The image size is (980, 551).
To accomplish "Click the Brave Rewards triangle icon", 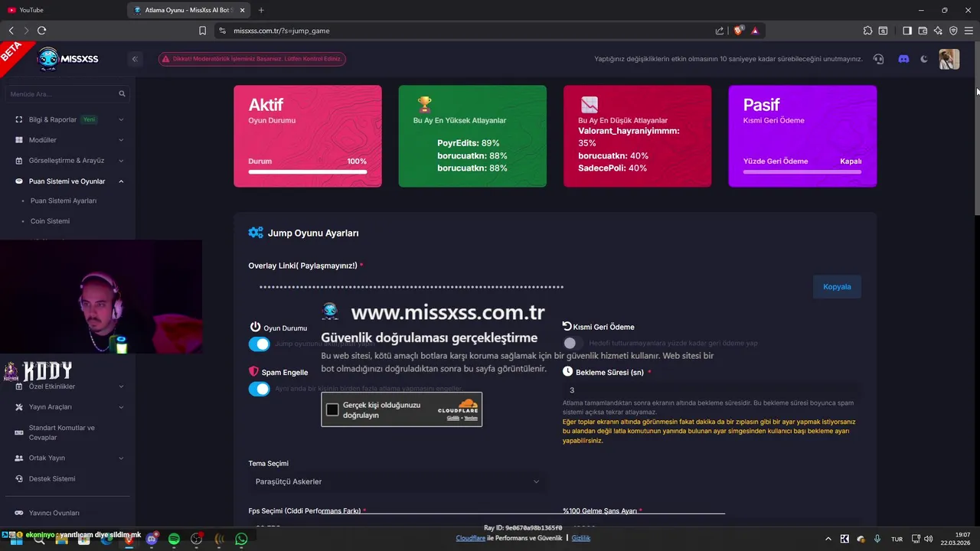I will 755,31.
